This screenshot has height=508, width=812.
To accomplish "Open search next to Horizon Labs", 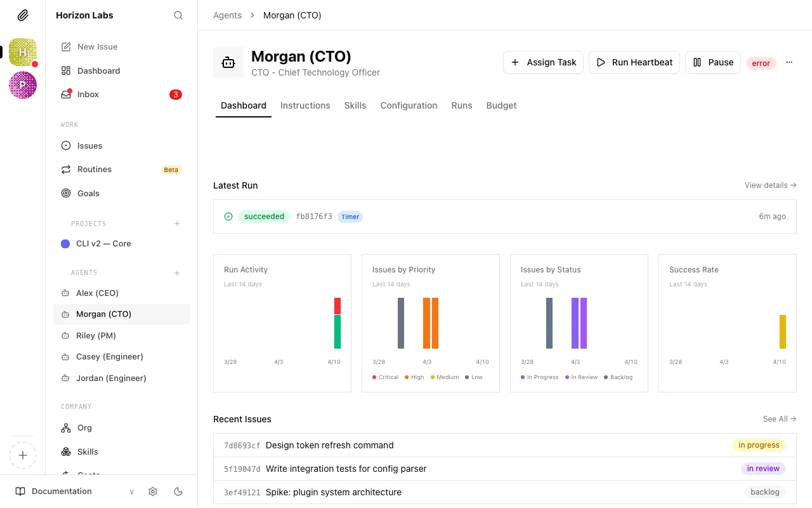I will coord(178,15).
